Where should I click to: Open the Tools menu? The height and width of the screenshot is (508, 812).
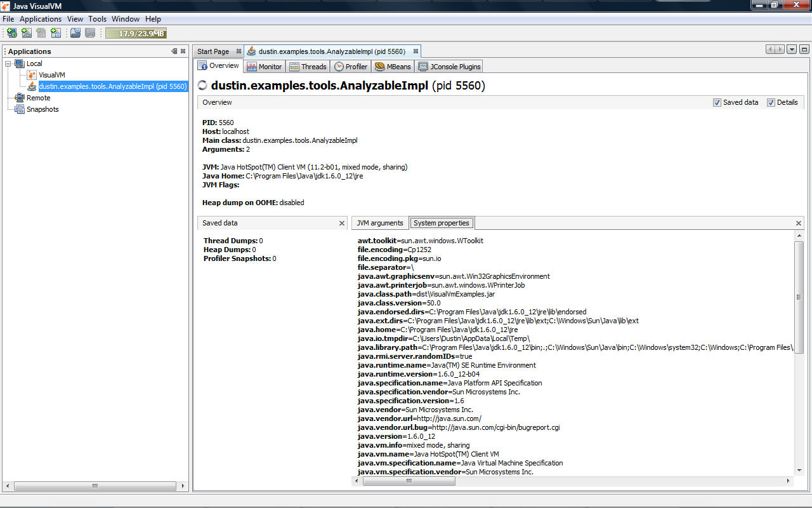(x=98, y=19)
